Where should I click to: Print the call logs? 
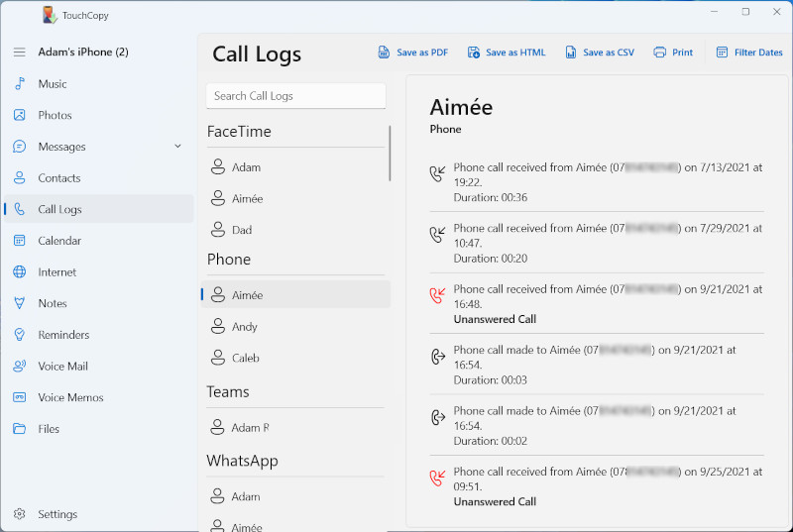(x=673, y=53)
